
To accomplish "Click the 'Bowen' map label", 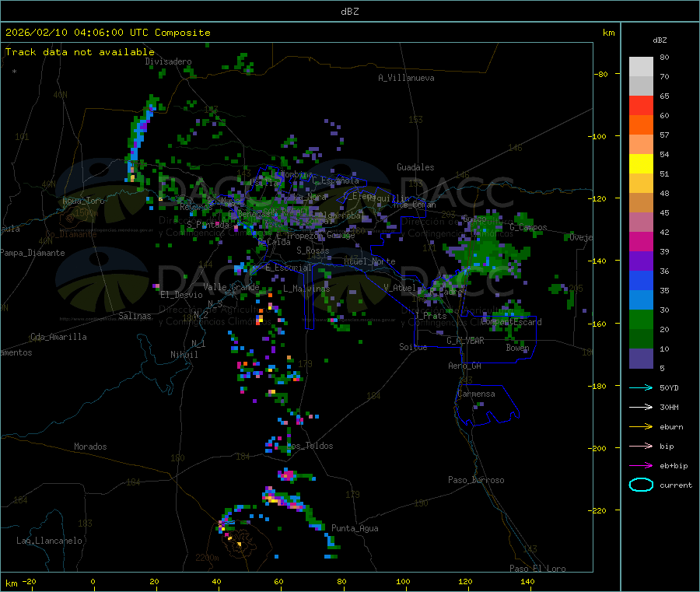I will (517, 347).
